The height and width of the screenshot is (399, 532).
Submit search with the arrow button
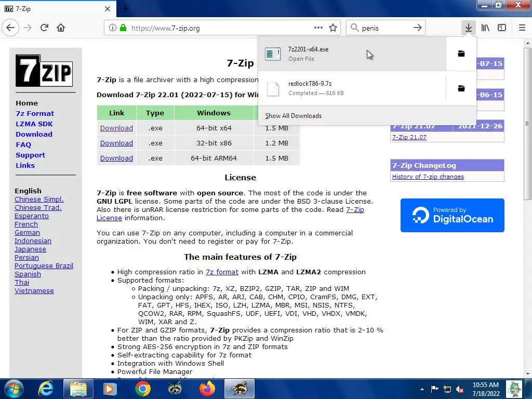[x=418, y=28]
